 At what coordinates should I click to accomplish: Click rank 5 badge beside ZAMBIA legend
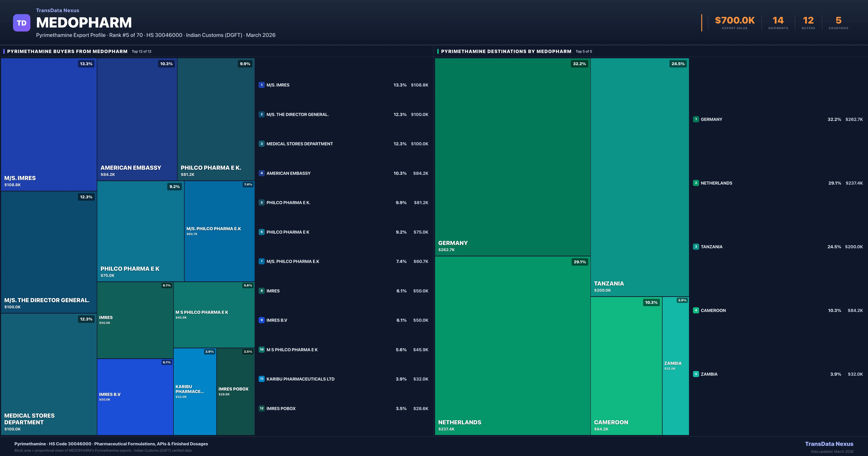696,374
